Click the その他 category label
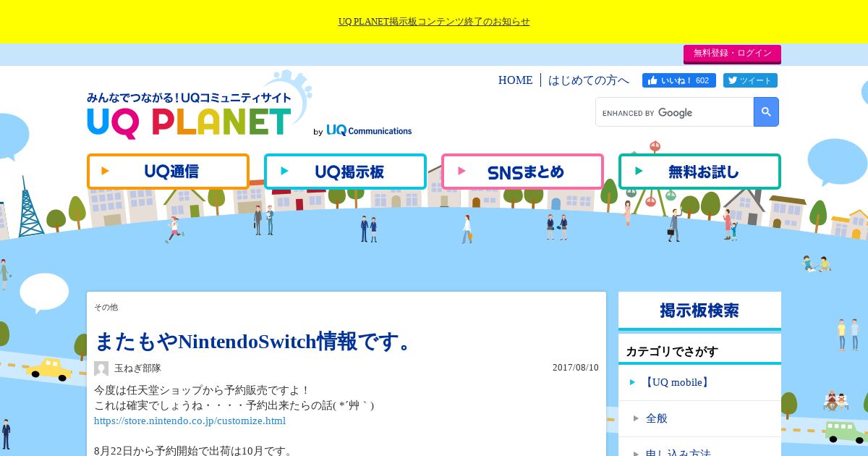Screen dimensions: 868x456 coord(106,308)
